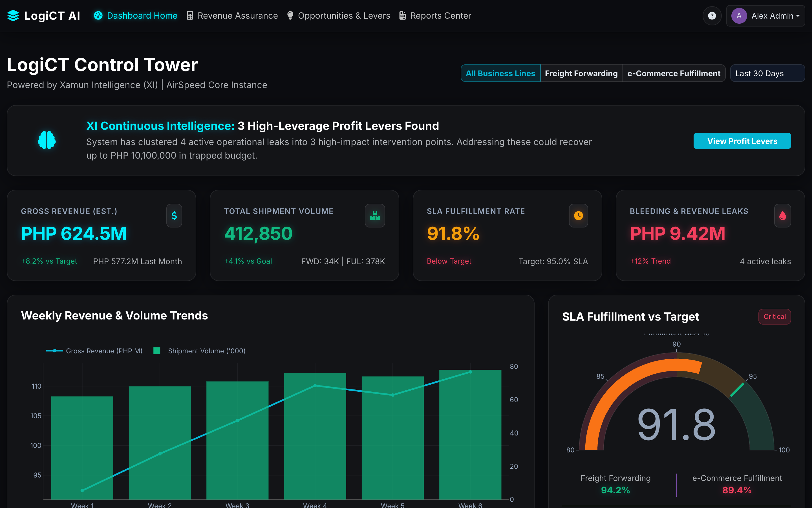The image size is (812, 508).
Task: Click the droplet icon on the Revenue Leaks card
Action: point(782,216)
